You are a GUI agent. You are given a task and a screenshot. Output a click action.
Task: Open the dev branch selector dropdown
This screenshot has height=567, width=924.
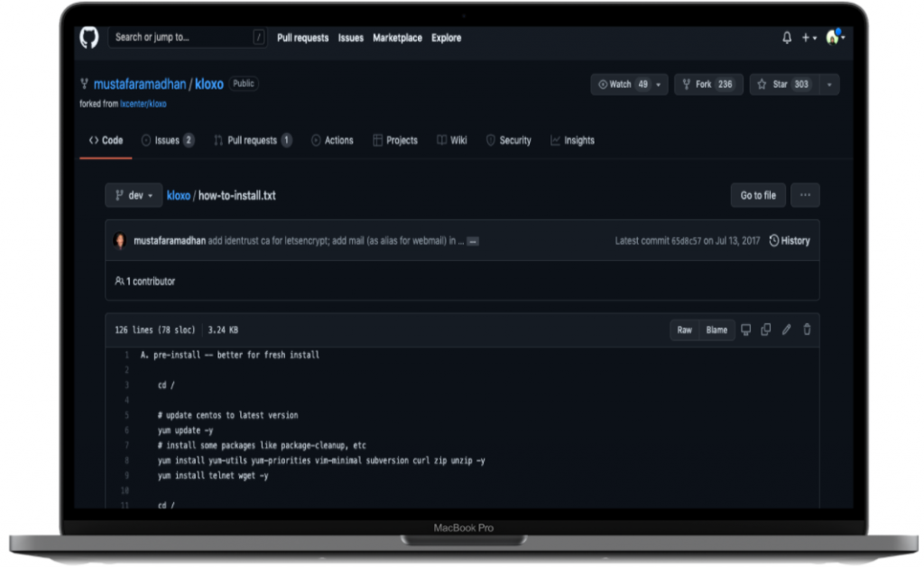pos(133,194)
